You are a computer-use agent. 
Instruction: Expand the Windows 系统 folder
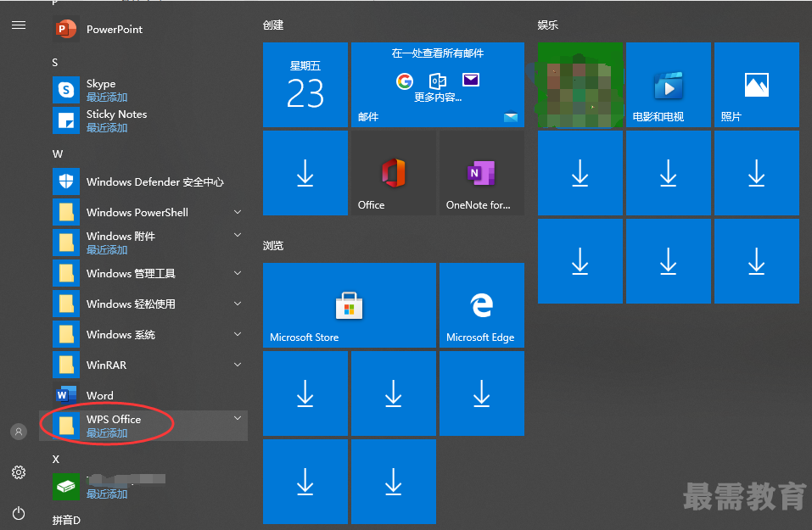pos(238,334)
